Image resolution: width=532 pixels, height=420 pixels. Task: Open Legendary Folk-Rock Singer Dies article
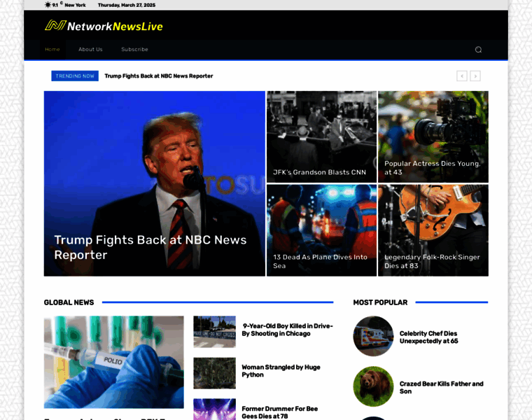coord(432,262)
